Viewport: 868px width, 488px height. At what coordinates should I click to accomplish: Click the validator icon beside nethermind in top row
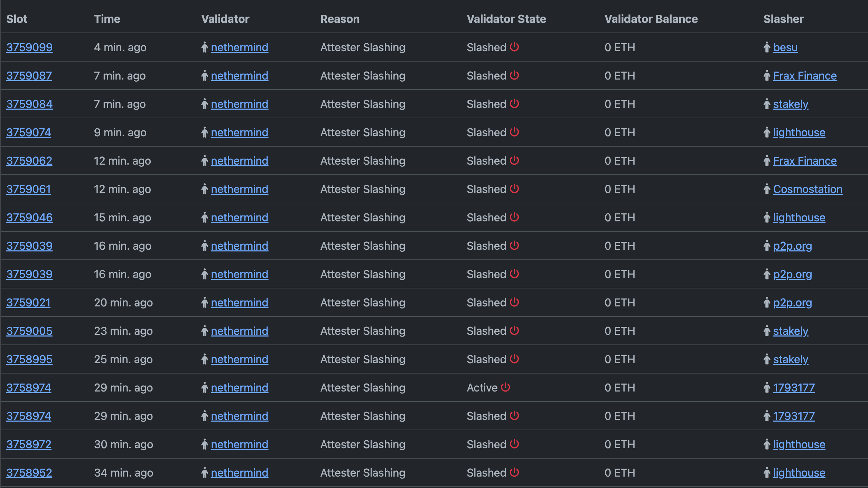(x=205, y=47)
